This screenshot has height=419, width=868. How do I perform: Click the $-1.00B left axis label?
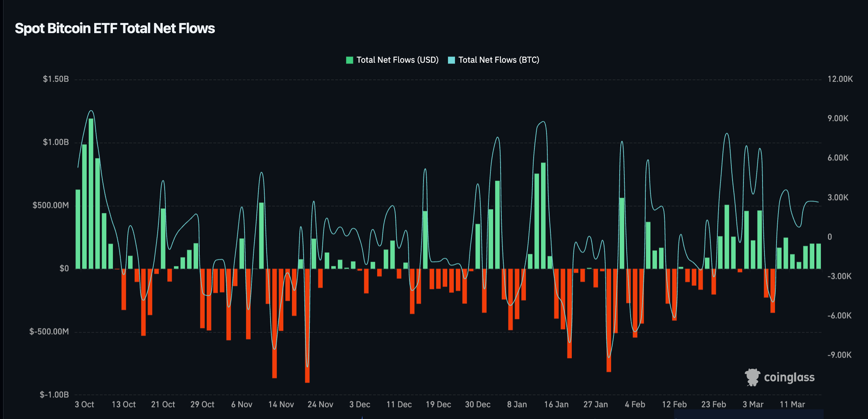point(54,394)
